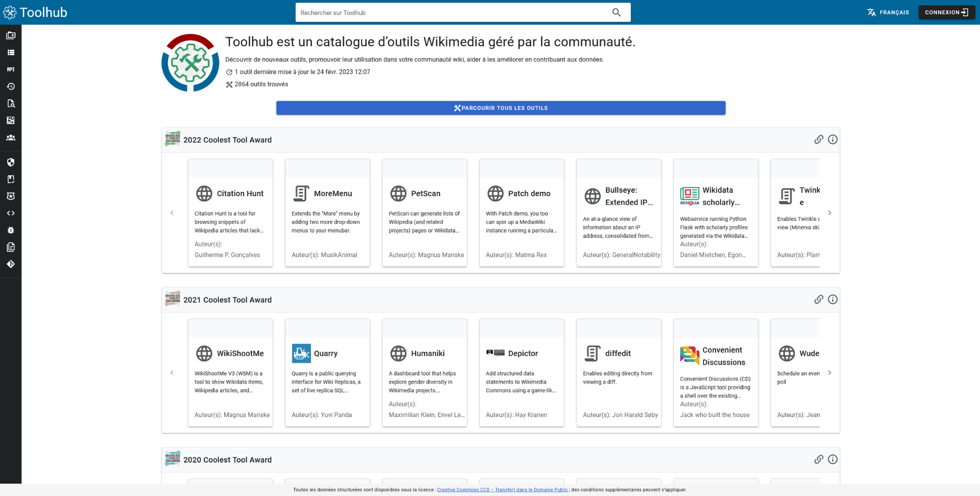Copy link icon for 2022 Coolest Tool Award
The width and height of the screenshot is (980, 496).
[x=819, y=139]
